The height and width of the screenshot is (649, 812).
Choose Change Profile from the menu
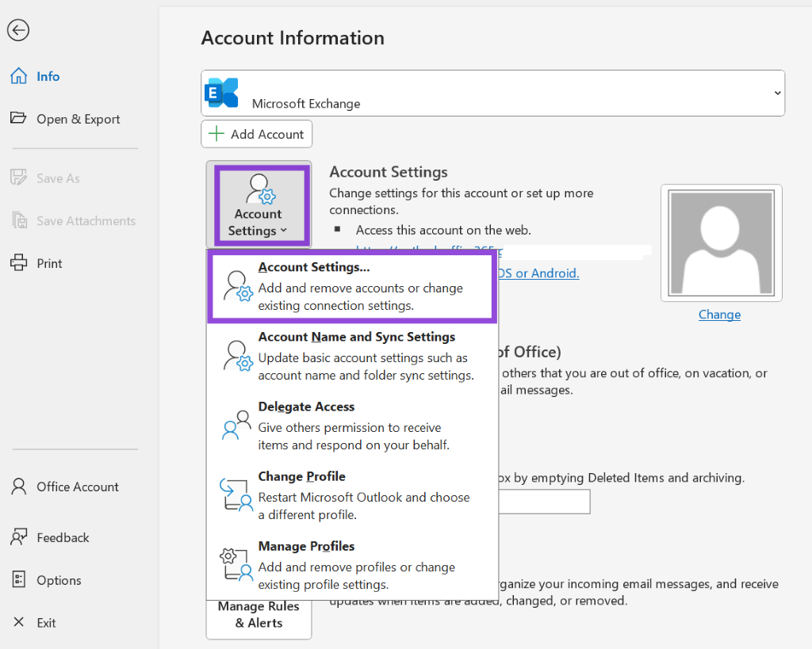pyautogui.click(x=353, y=496)
